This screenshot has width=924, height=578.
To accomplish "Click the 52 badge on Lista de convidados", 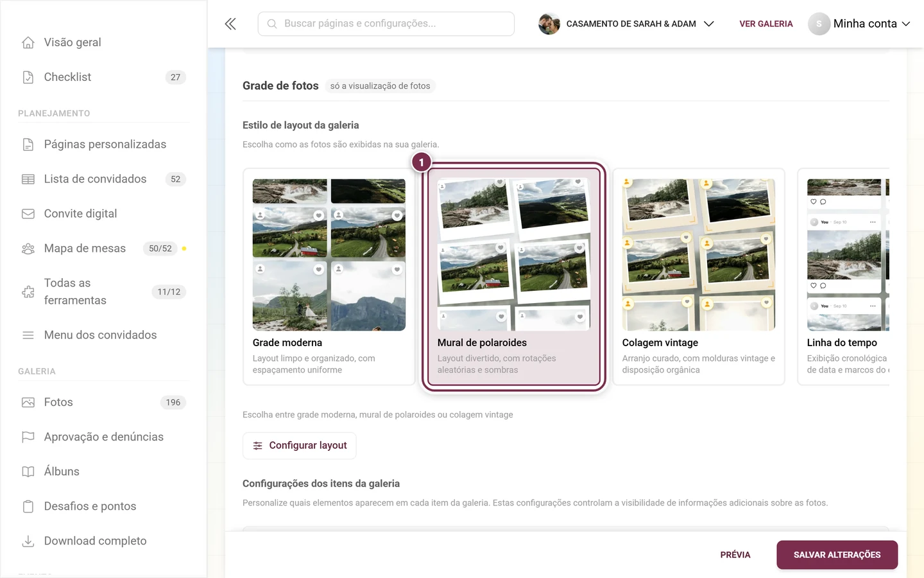I will coord(176,179).
